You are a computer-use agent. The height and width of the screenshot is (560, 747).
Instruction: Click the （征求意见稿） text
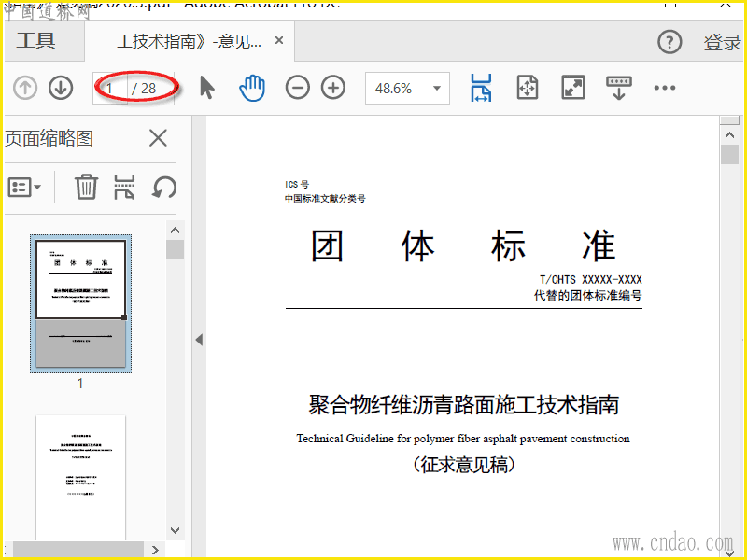point(464,465)
